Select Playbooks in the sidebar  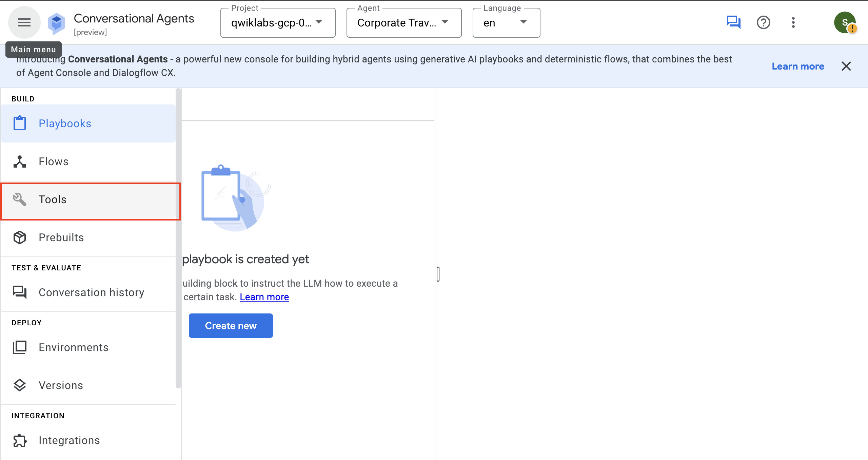click(x=88, y=123)
